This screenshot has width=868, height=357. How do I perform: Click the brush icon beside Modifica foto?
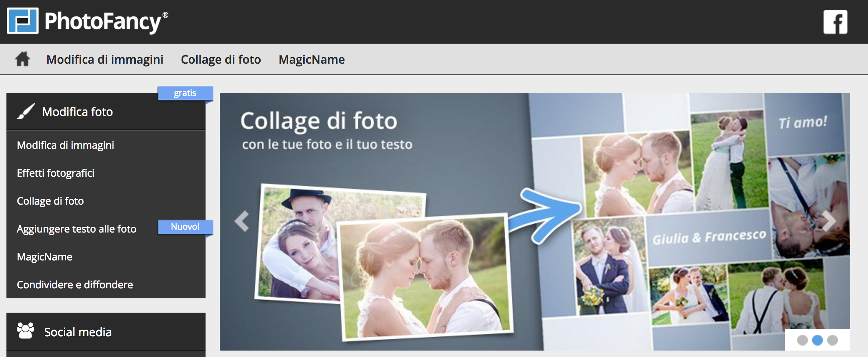click(x=26, y=111)
